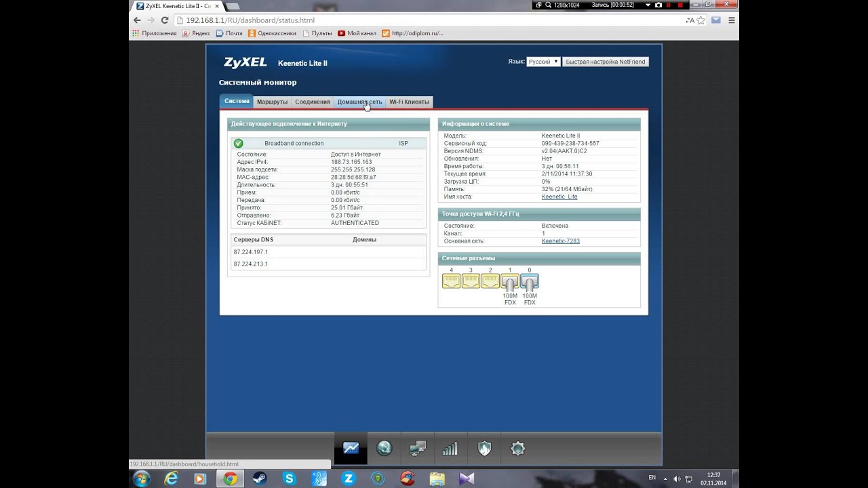Screen dimensions: 868x488
Task: Open the Internet globe icon in bottom bar
Action: tap(384, 448)
